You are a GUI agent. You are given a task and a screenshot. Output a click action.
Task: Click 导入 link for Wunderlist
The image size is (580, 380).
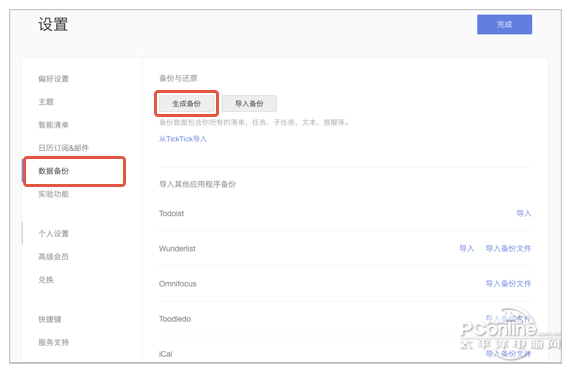coord(466,248)
